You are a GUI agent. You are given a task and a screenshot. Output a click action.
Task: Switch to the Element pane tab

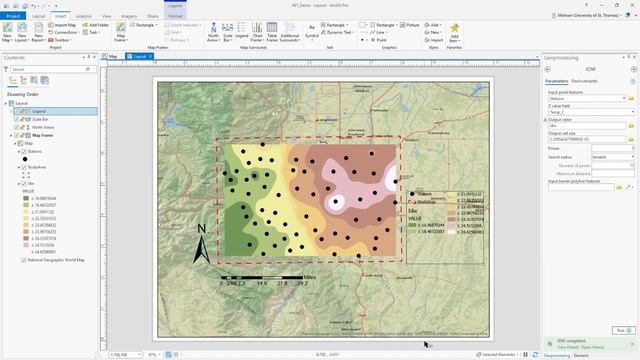point(580,356)
